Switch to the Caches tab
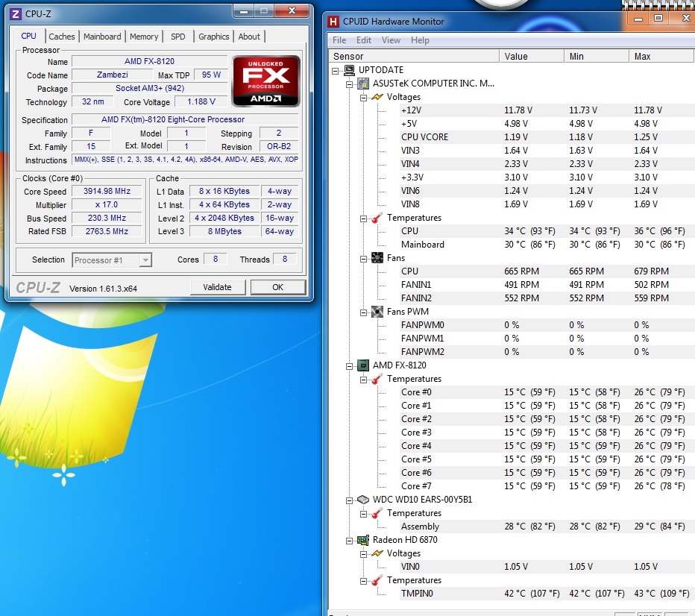The image size is (695, 616). click(x=62, y=37)
